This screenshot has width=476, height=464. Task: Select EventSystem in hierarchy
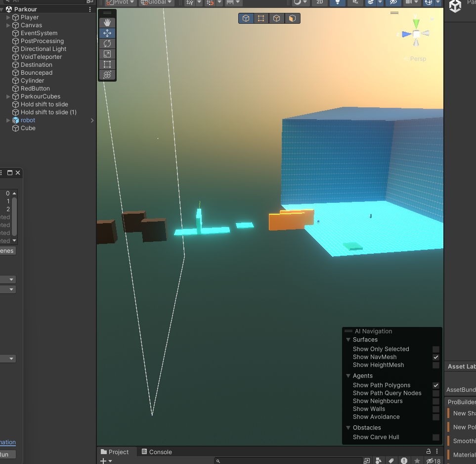[39, 33]
